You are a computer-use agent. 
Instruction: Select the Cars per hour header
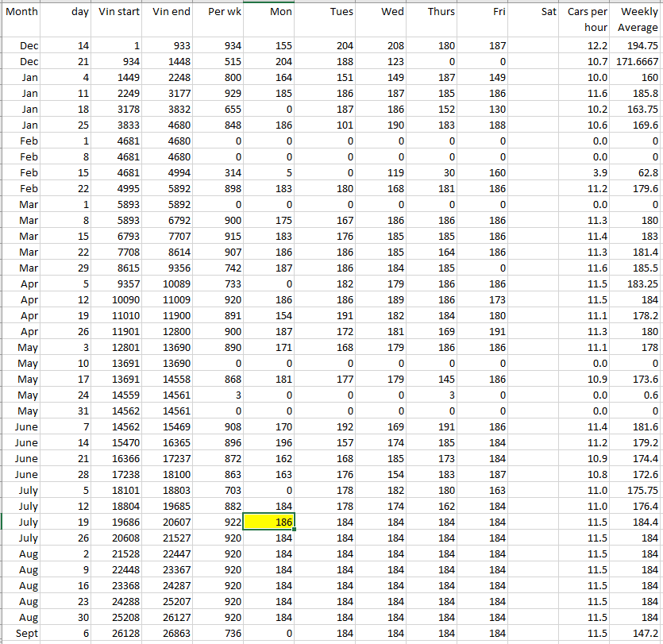tap(588, 20)
